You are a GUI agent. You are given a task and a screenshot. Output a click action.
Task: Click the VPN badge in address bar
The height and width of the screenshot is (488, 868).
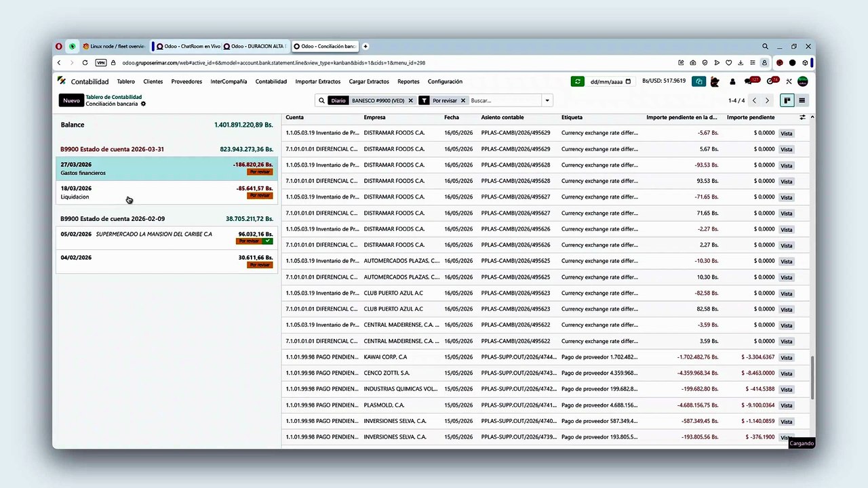(101, 62)
